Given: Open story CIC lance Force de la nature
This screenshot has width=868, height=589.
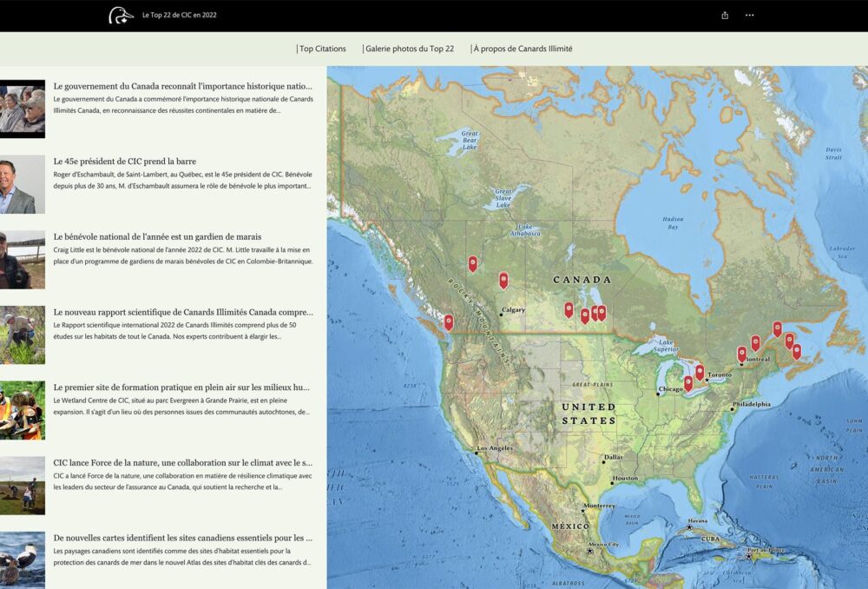Looking at the screenshot, I should (x=182, y=463).
